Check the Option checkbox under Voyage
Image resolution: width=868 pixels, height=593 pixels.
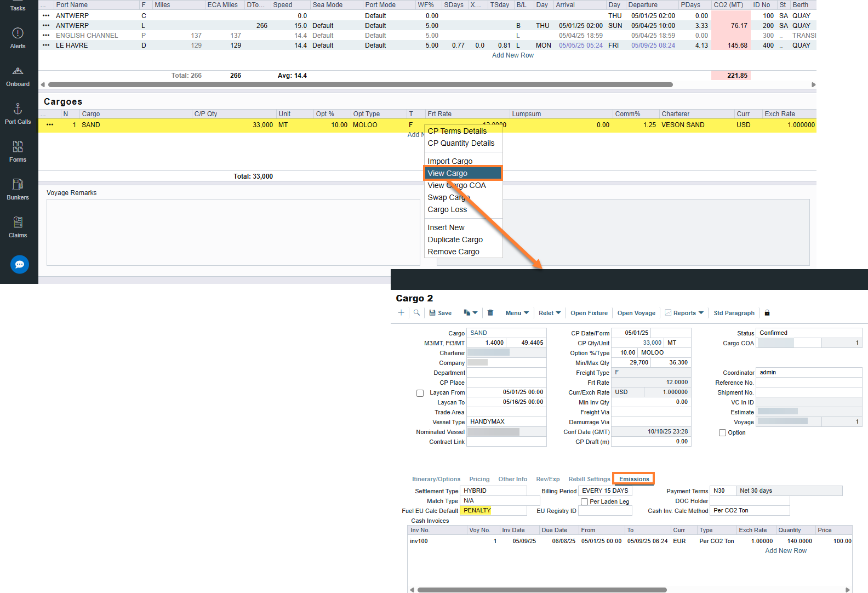tap(722, 433)
